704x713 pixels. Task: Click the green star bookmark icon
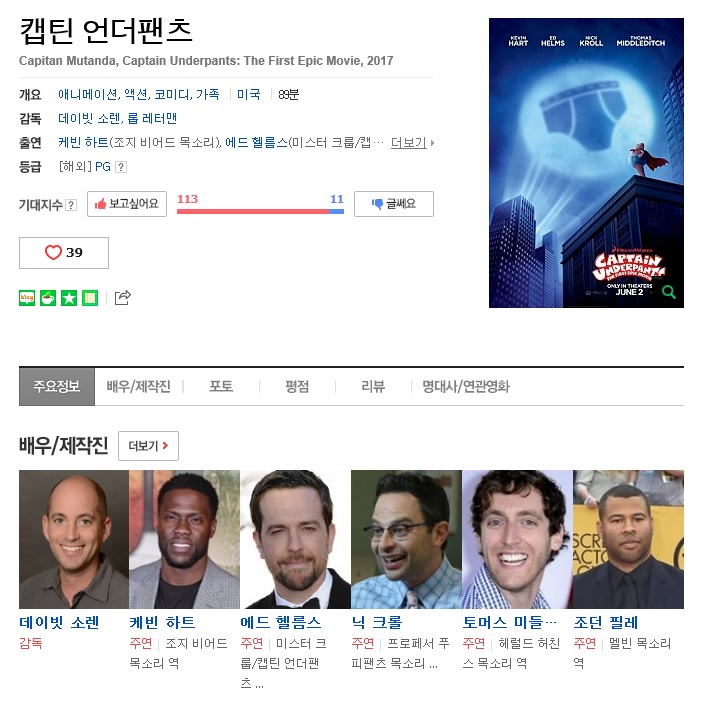pyautogui.click(x=69, y=298)
